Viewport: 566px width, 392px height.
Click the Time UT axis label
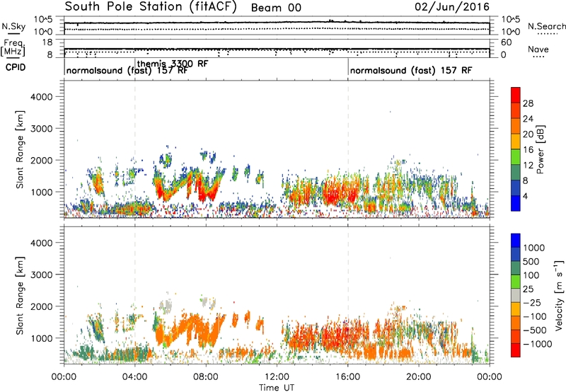277,388
